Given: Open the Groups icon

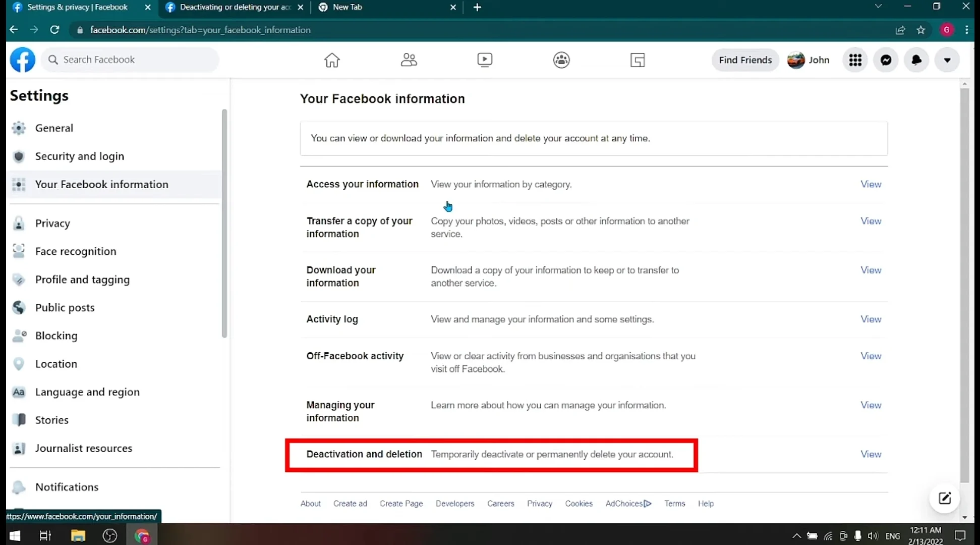Looking at the screenshot, I should (x=561, y=60).
